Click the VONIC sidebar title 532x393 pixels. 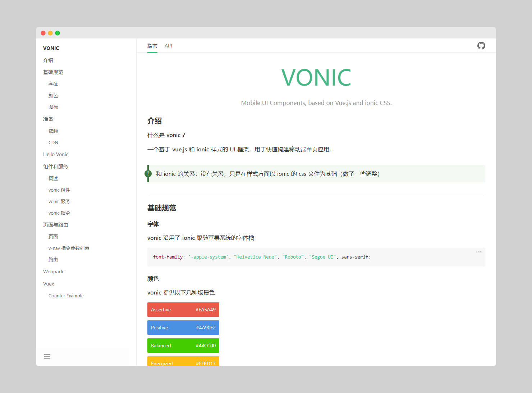pyautogui.click(x=51, y=48)
